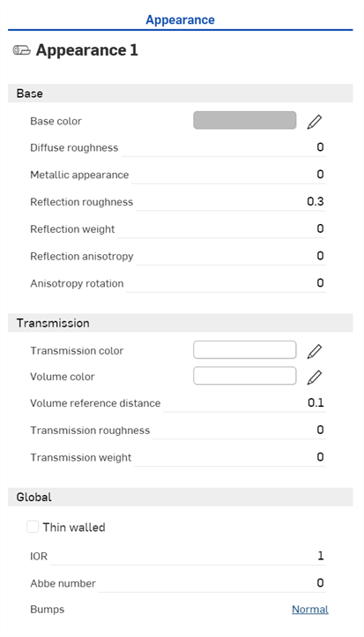Click the Volume reference distance field
The width and height of the screenshot is (364, 637).
coord(244,403)
